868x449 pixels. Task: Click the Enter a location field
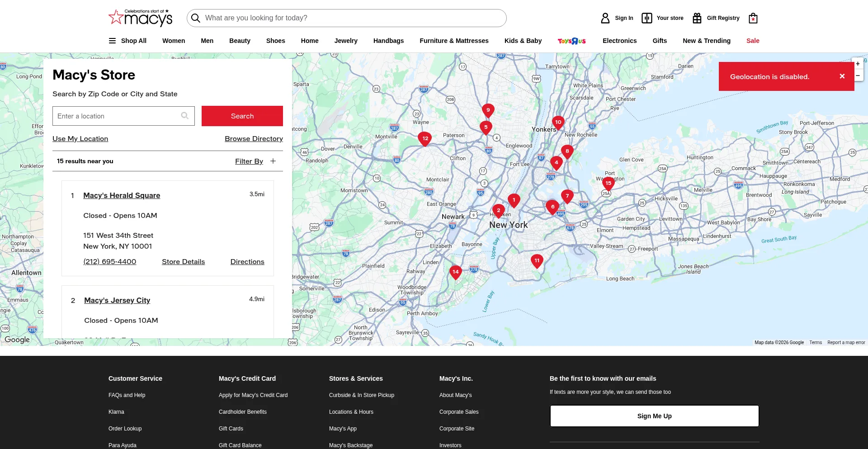click(x=123, y=116)
